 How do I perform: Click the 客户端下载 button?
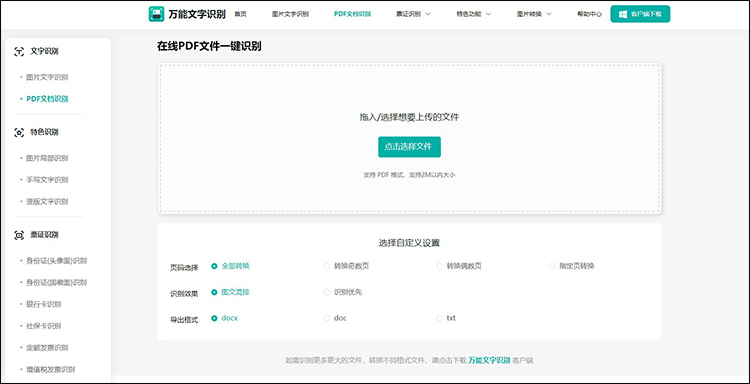click(x=640, y=14)
